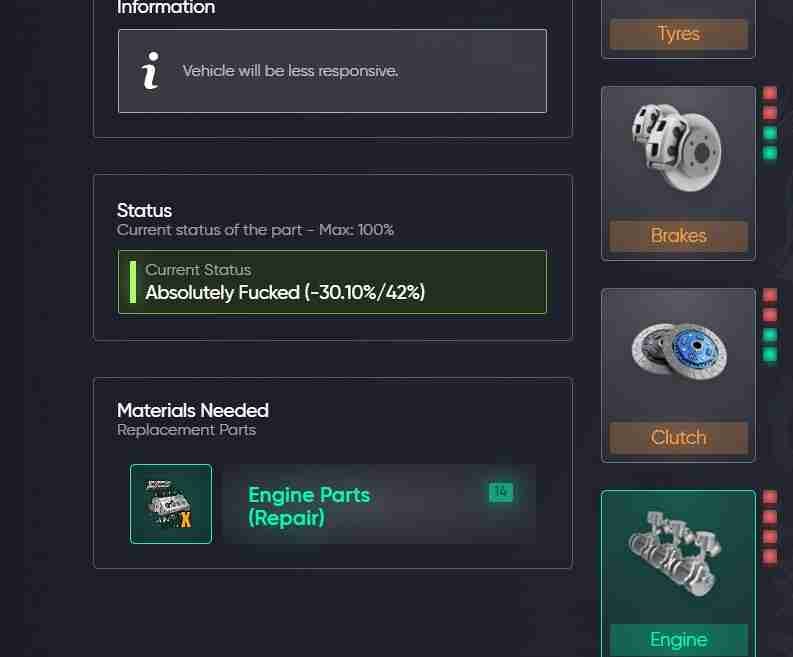The image size is (793, 657).
Task: Click the Materials Needed heading
Action: 193,410
